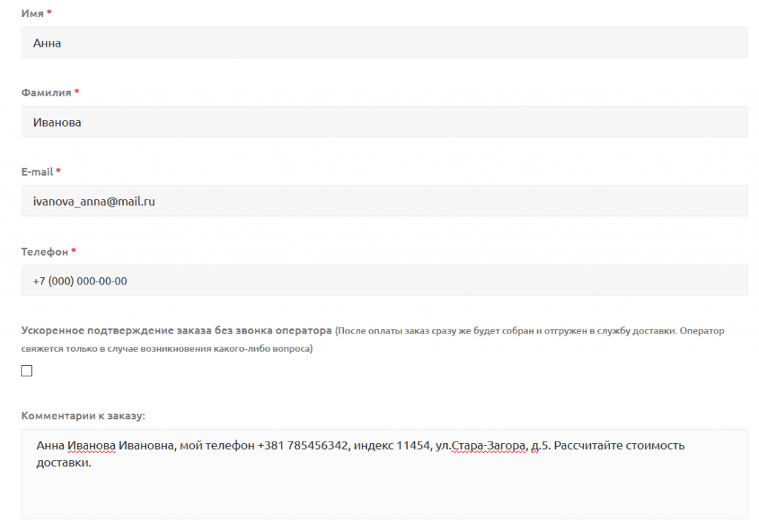
Task: Click the underlined Стара-Загора word in comments
Action: [488, 445]
